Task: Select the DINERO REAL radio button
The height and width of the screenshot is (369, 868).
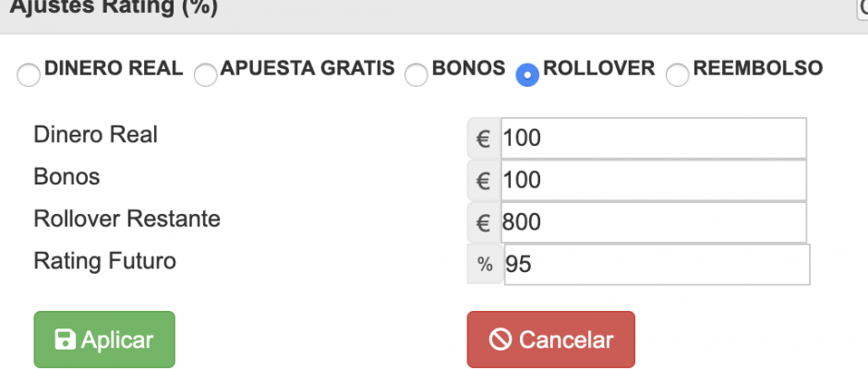Action: (x=29, y=75)
